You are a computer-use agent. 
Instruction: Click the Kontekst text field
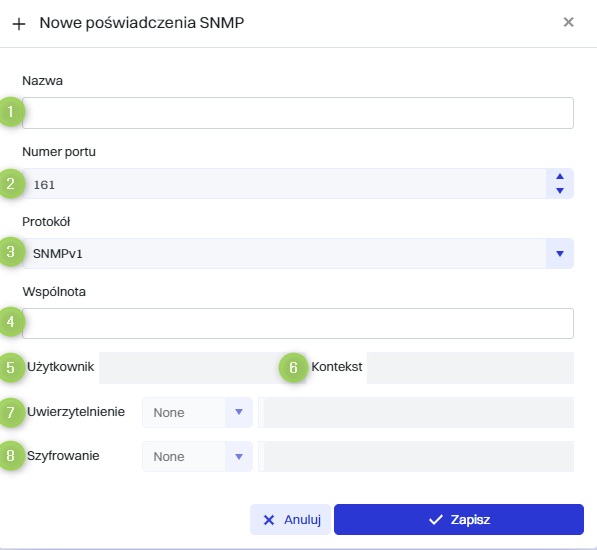[x=470, y=368]
